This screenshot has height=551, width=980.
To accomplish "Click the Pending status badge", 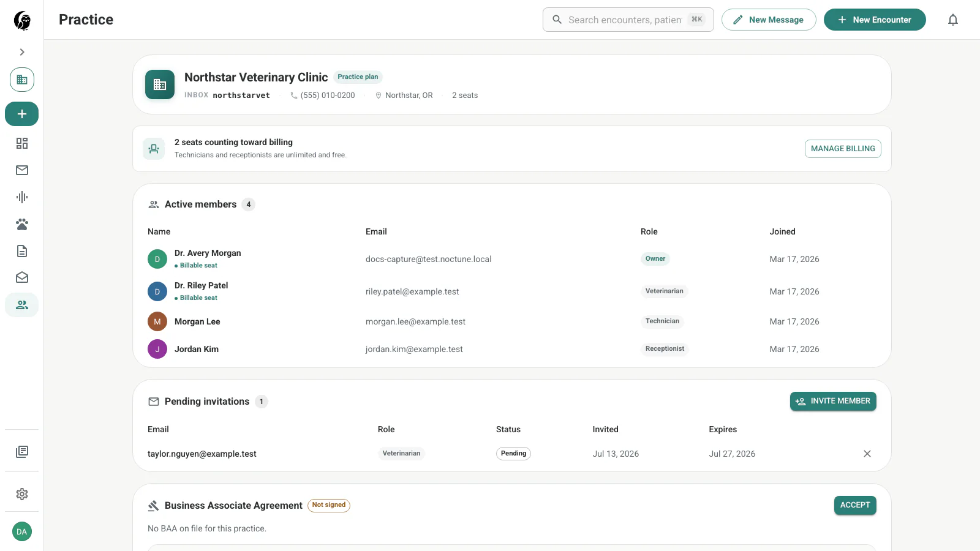I will click(x=513, y=454).
